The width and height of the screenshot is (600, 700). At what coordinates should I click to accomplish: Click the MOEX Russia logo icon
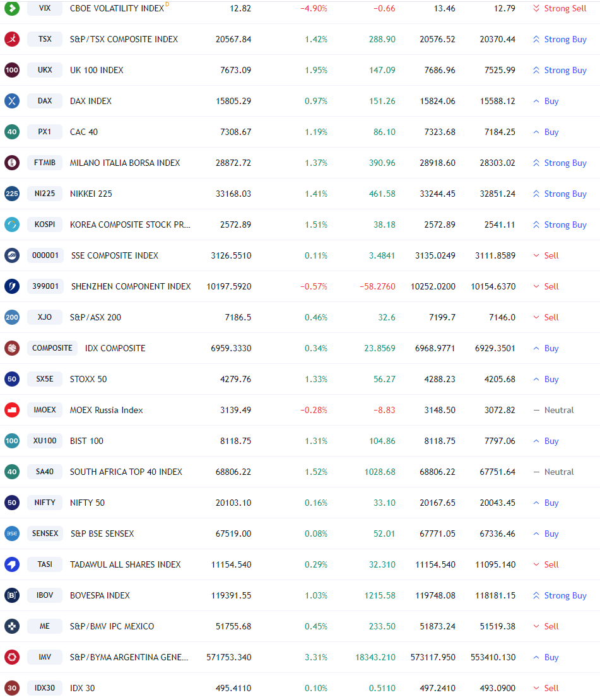click(x=12, y=410)
